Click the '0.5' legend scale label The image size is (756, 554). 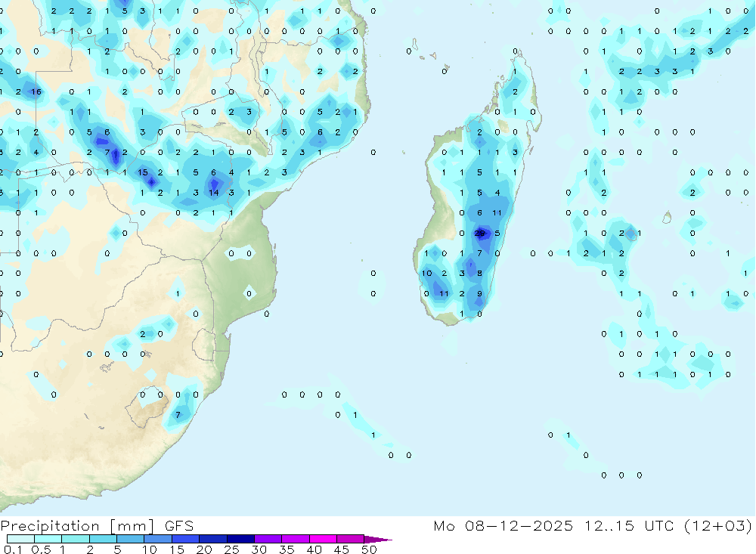tap(41, 549)
